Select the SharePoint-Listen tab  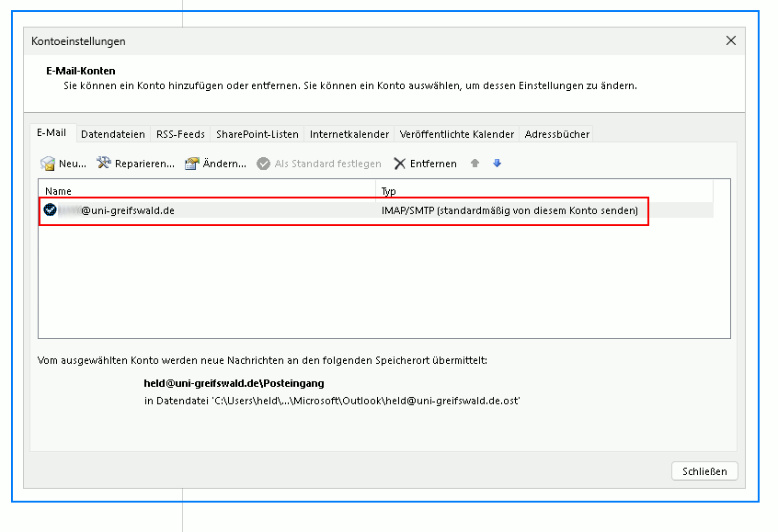coord(257,134)
